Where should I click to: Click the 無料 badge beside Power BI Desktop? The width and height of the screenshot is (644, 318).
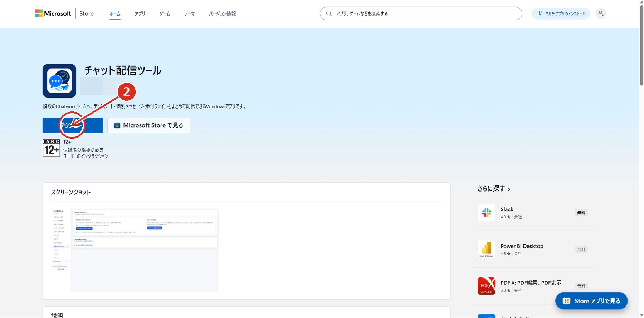pyautogui.click(x=581, y=249)
